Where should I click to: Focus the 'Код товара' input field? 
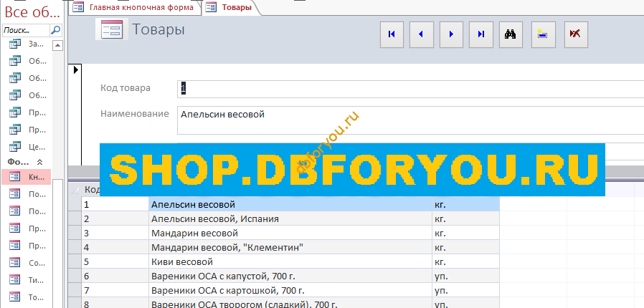point(410,89)
